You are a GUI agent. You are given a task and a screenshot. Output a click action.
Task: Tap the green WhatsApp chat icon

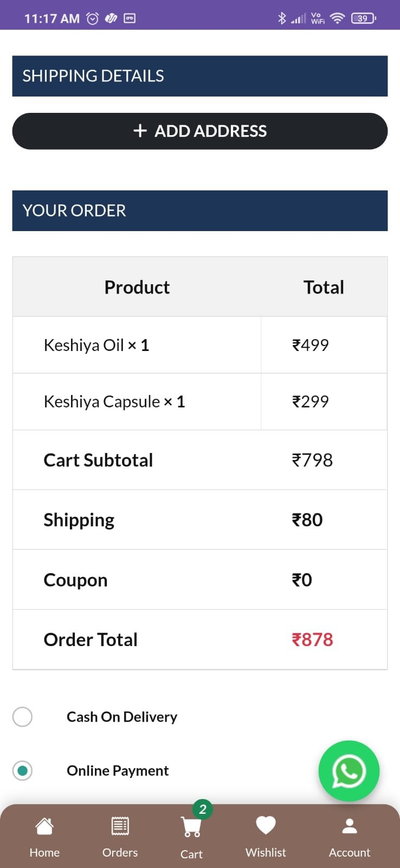(x=349, y=771)
